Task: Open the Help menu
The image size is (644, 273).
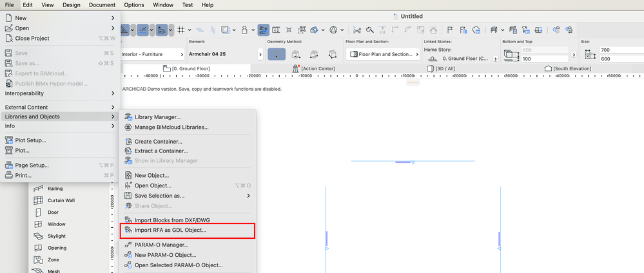Action: [208, 5]
